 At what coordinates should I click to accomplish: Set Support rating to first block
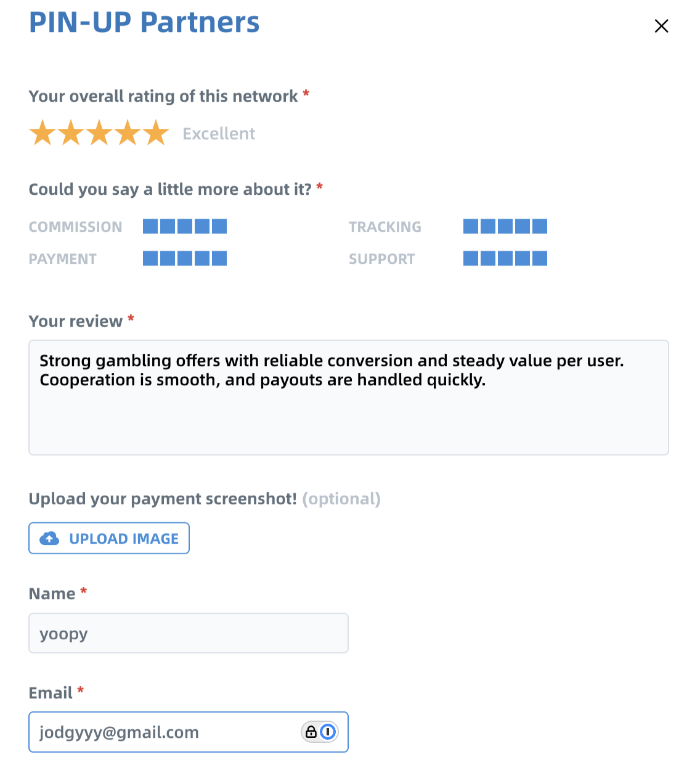(471, 258)
